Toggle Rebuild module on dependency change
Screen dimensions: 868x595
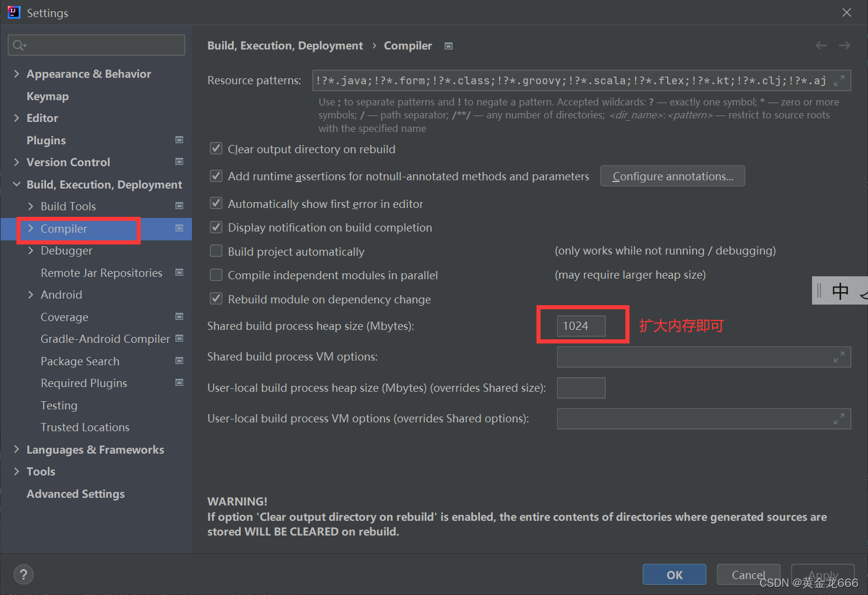[216, 299]
